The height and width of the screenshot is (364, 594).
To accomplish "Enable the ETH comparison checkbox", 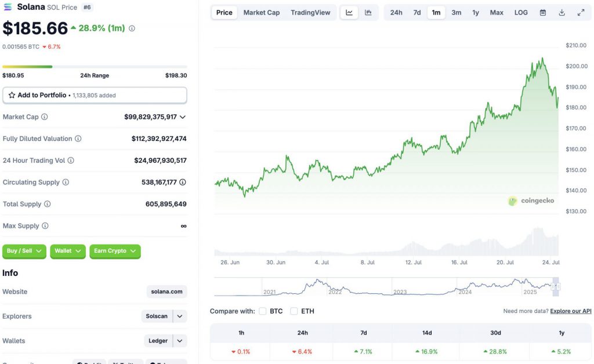I will point(295,311).
